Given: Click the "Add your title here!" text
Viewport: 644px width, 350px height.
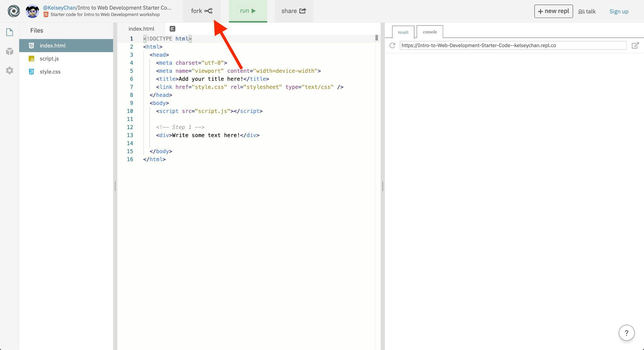Looking at the screenshot, I should [x=211, y=79].
